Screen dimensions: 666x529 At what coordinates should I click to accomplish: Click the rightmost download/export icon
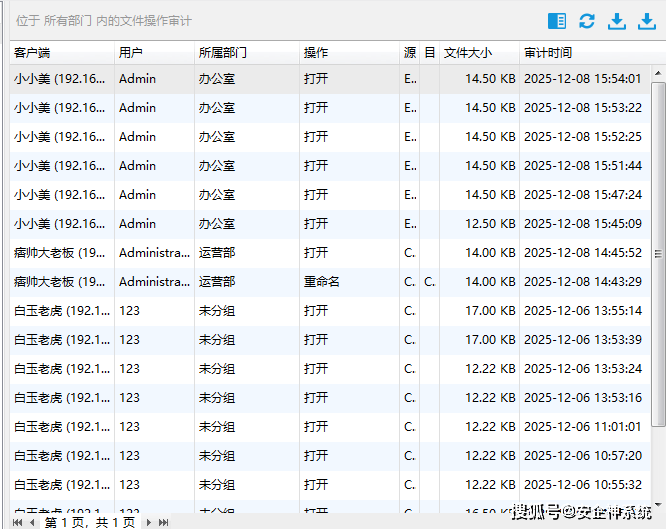[x=646, y=21]
